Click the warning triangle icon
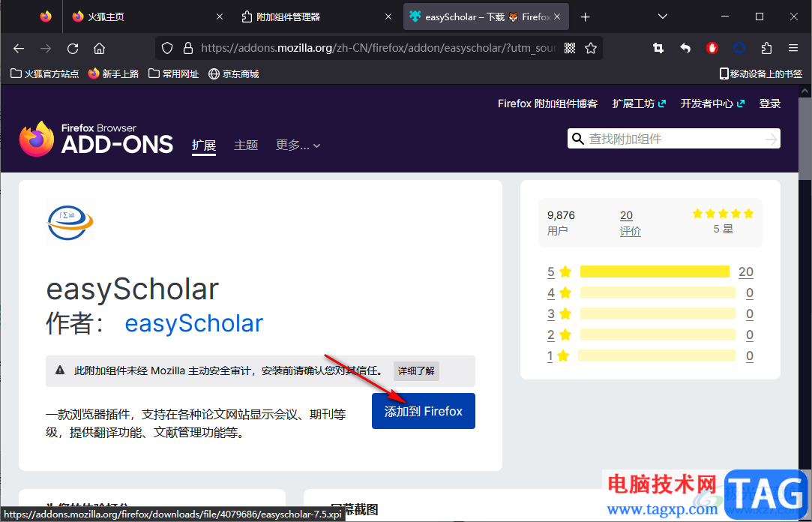The width and height of the screenshot is (812, 522). [60, 370]
